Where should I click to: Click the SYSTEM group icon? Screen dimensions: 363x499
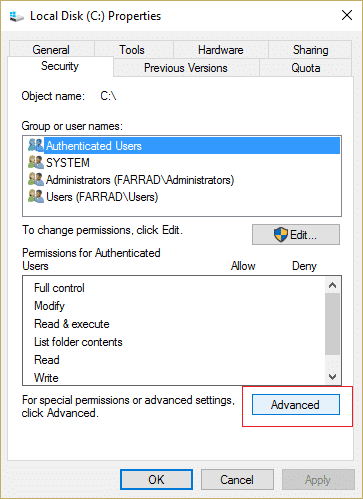tap(36, 162)
